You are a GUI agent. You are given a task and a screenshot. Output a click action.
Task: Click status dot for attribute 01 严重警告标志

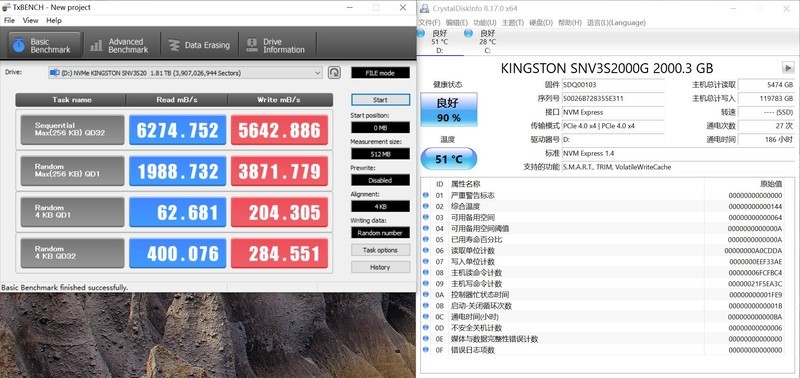426,195
